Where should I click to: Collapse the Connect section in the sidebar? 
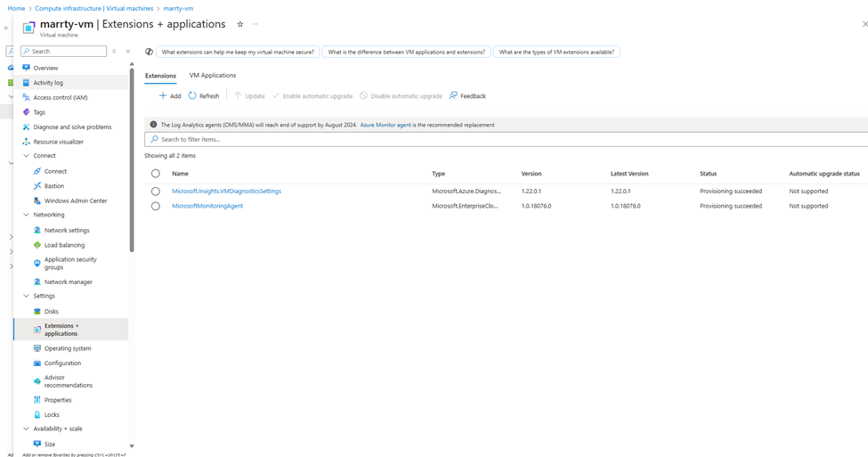[27, 156]
